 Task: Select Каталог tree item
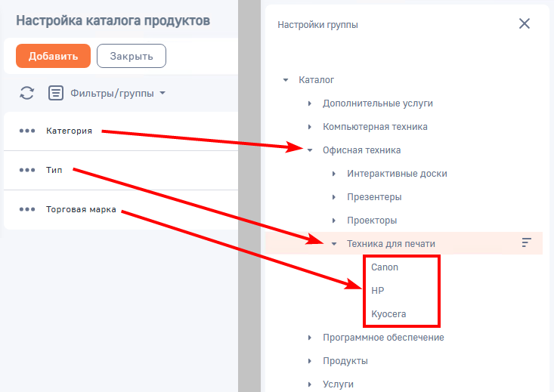[316, 80]
